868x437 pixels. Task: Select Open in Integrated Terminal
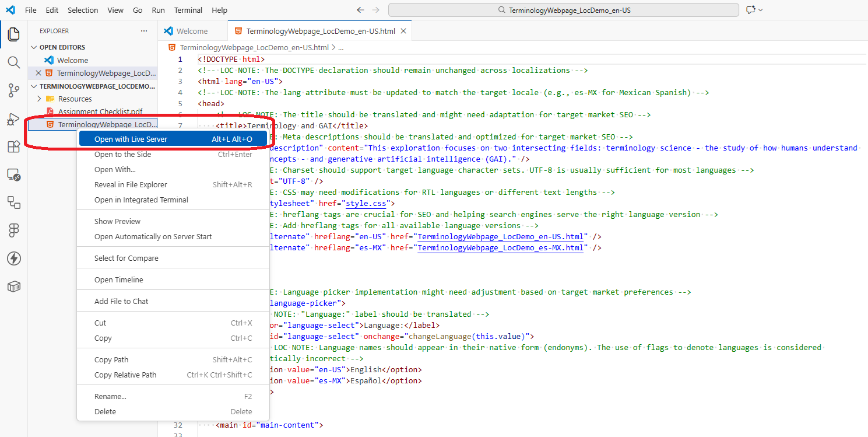(173, 200)
